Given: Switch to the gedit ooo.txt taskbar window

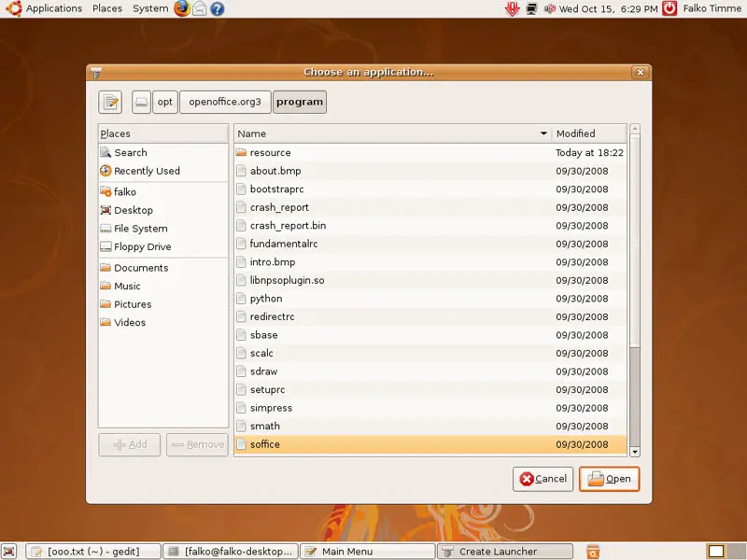Looking at the screenshot, I should click(x=92, y=552).
